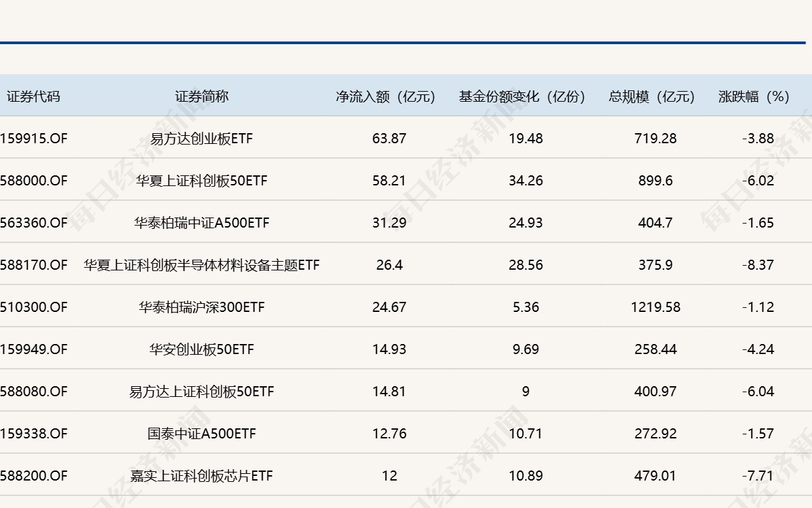Image resolution: width=812 pixels, height=508 pixels.
Task: Select net inflow value 12.76
Action: point(389,434)
